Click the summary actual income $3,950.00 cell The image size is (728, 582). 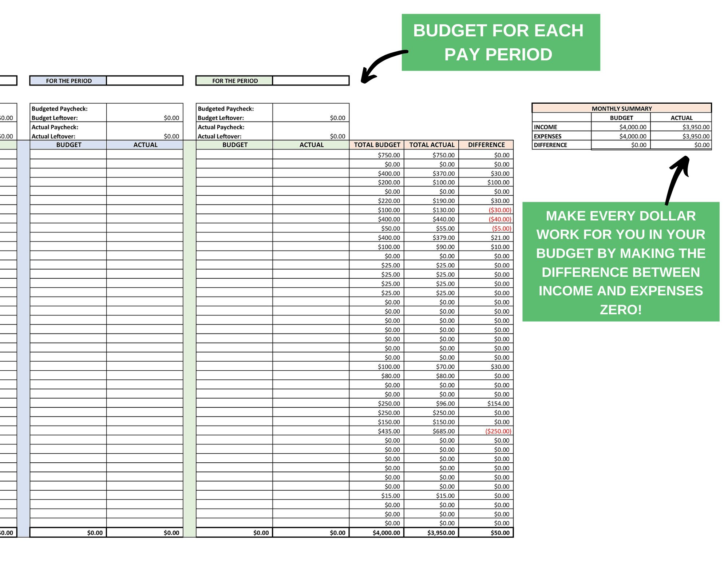(681, 127)
